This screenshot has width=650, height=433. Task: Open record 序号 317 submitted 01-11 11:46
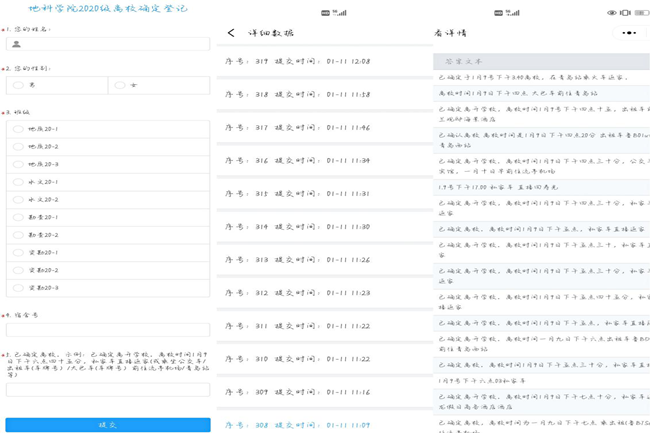[x=325, y=128]
